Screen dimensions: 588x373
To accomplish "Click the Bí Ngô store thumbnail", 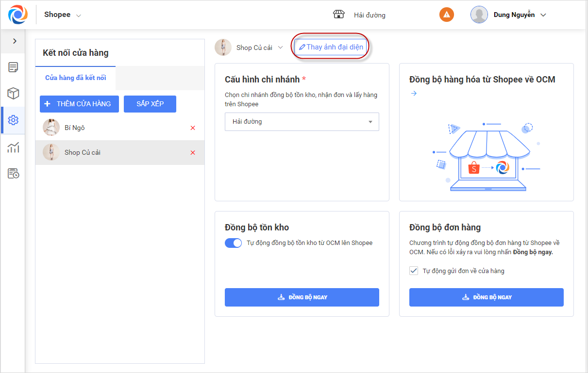I will click(51, 128).
